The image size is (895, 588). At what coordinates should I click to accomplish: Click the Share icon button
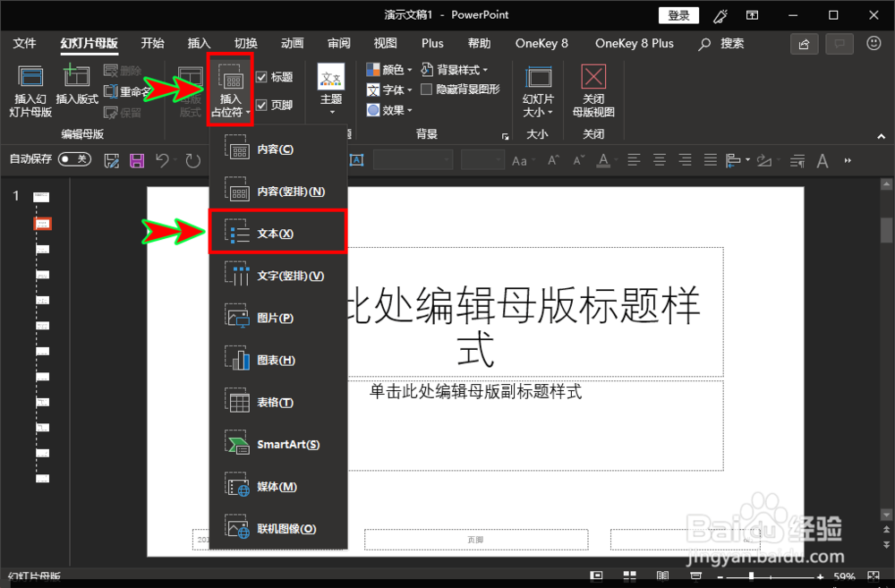(805, 44)
